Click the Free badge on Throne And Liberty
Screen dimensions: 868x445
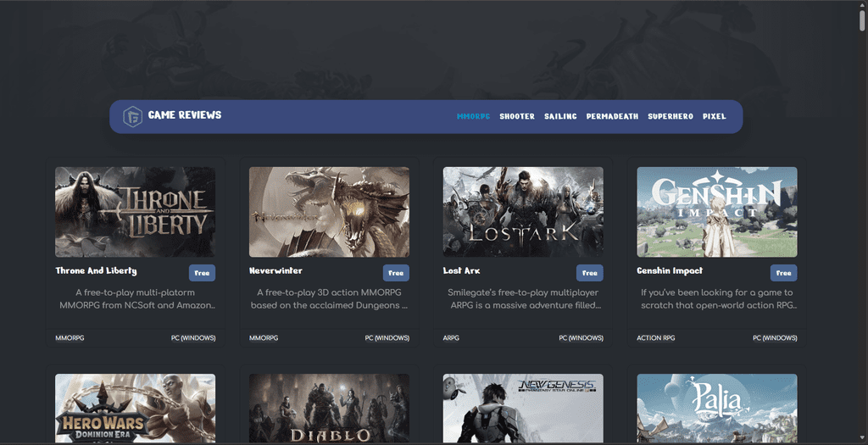tap(202, 273)
